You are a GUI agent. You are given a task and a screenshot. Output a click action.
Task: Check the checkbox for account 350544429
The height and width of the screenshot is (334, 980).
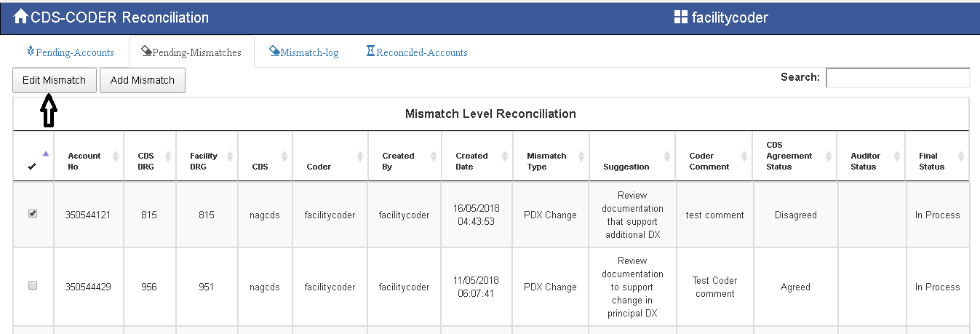pos(33,286)
